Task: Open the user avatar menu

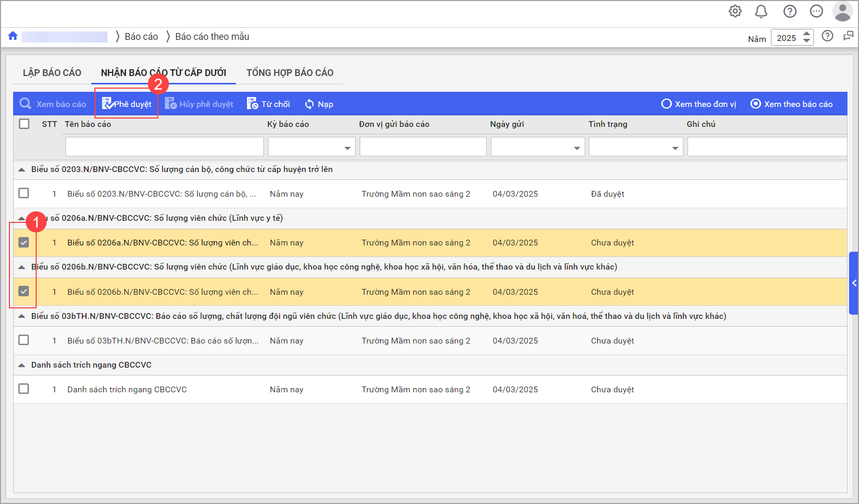Action: point(842,12)
